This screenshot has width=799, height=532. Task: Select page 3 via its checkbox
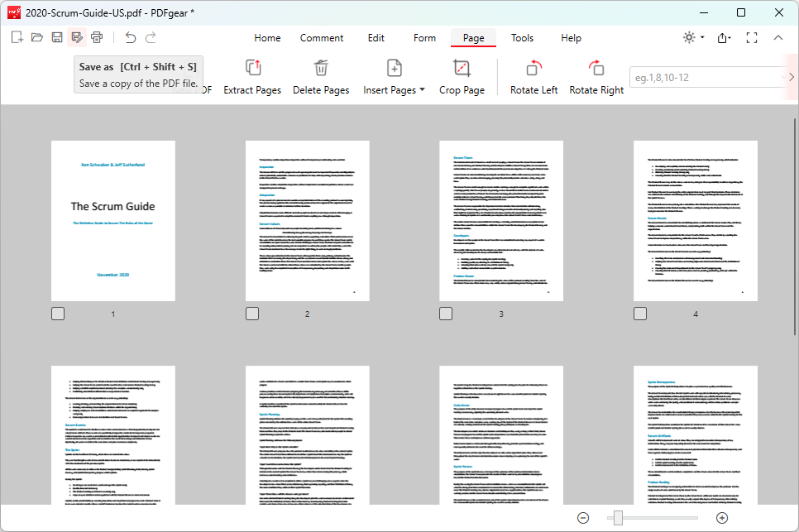click(446, 313)
